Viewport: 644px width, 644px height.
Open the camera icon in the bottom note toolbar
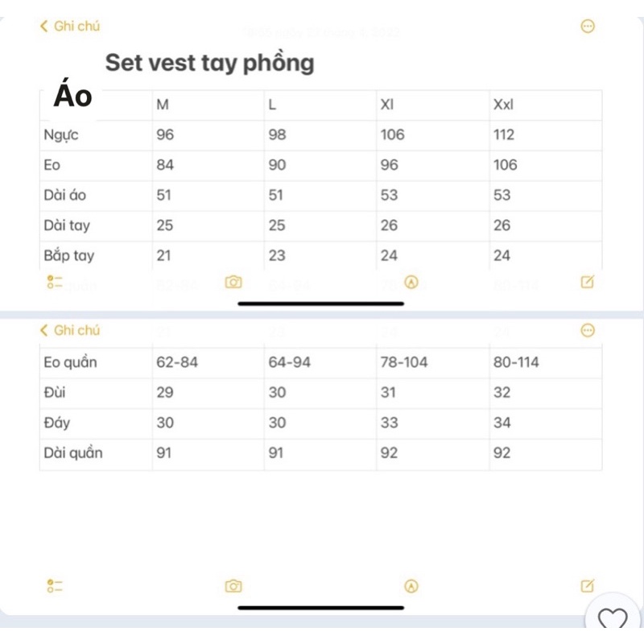233,586
